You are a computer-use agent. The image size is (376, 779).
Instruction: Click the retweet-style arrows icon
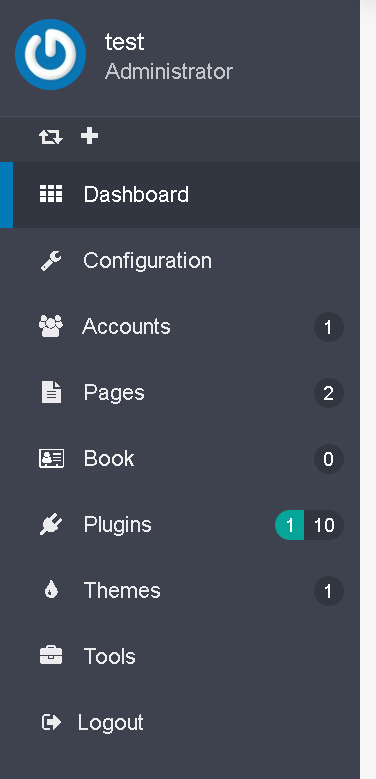51,136
